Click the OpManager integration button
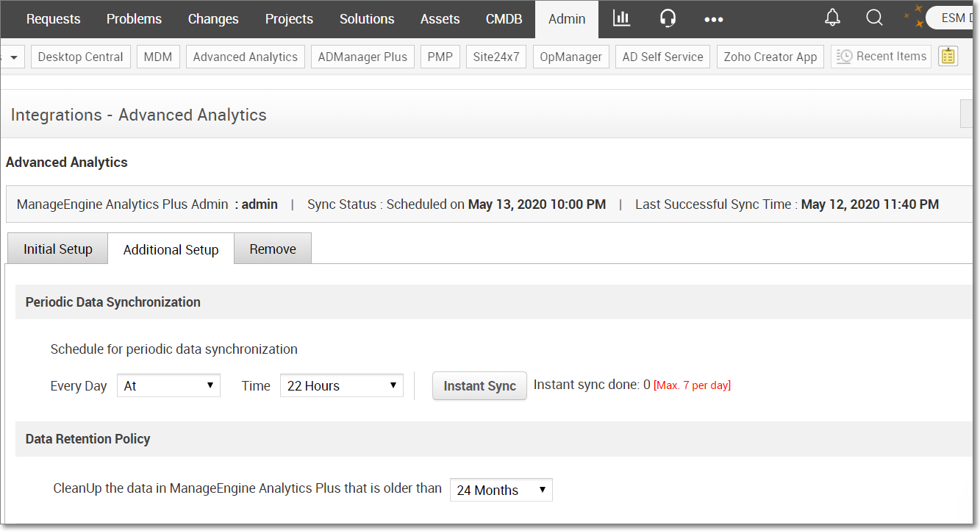 pos(571,57)
